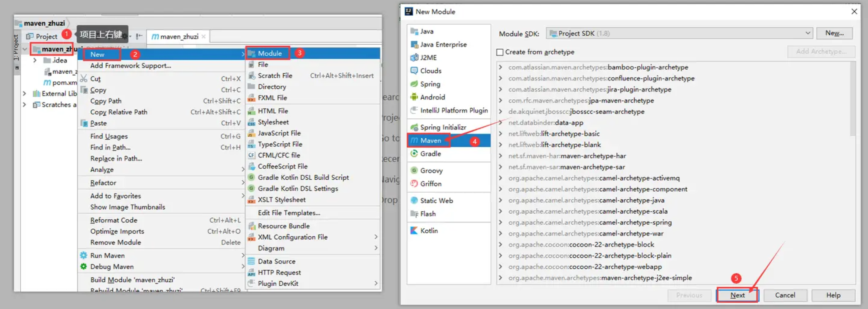Expand the jpa-maven-archetype node
This screenshot has width=868, height=309.
click(x=501, y=100)
